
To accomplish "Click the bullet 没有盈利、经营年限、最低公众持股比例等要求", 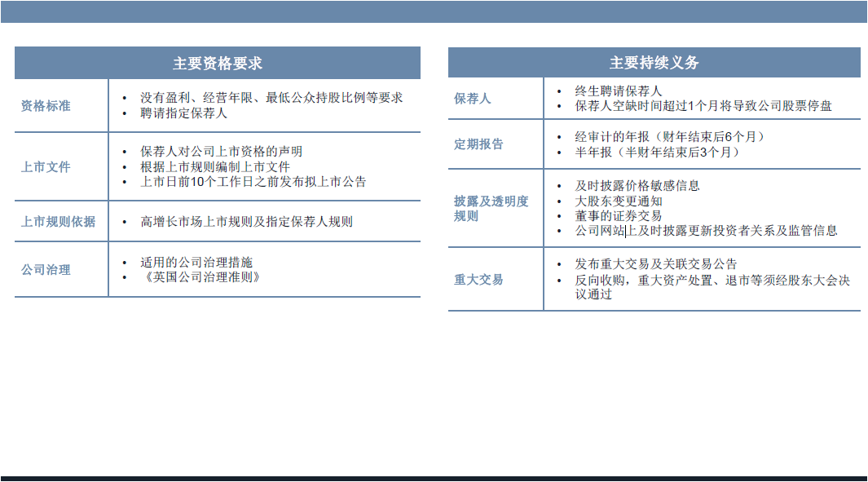I will pyautogui.click(x=271, y=98).
